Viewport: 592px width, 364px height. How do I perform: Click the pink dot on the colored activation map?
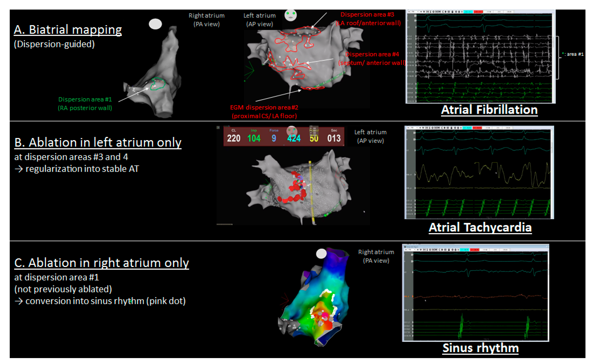tap(325, 315)
